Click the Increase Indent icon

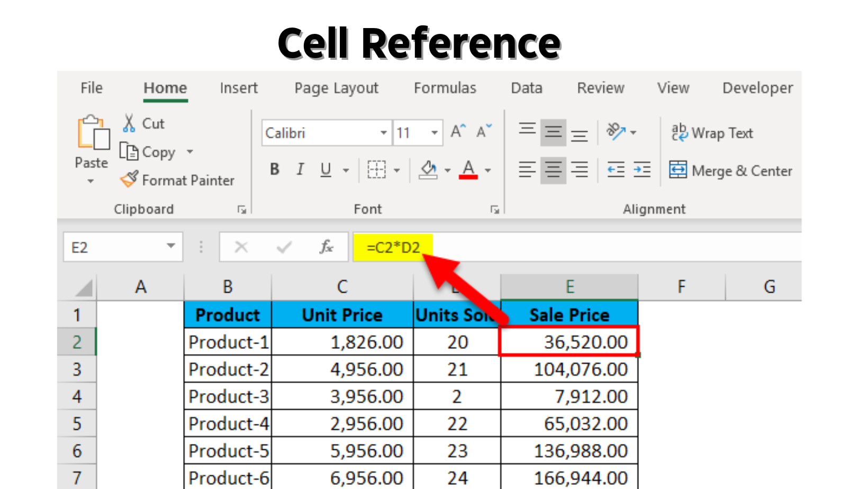[641, 170]
